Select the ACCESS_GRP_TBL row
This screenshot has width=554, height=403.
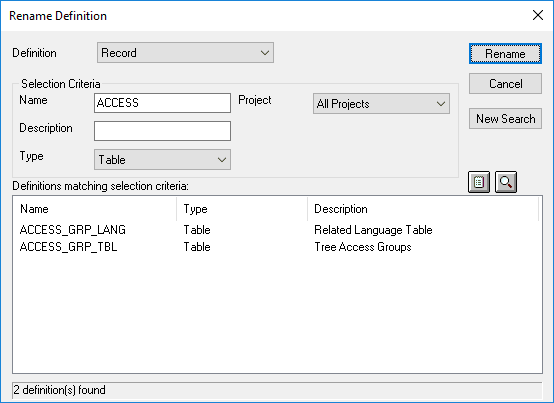[277, 247]
